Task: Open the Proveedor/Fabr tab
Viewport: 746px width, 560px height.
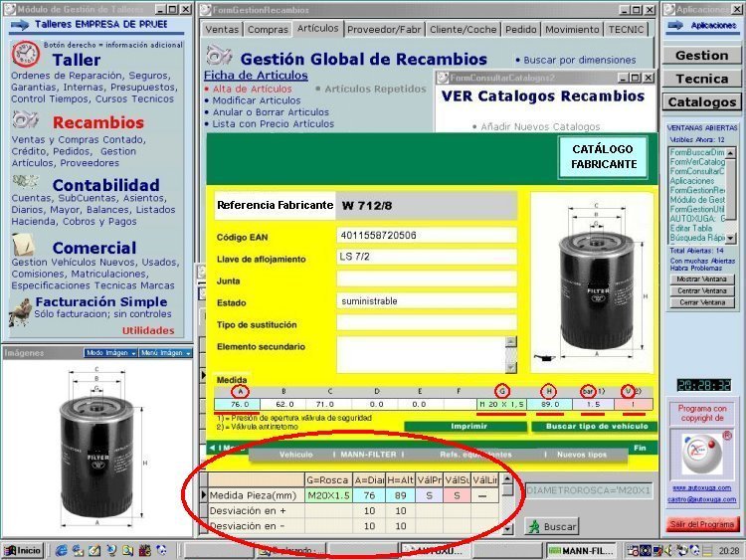Action: [x=384, y=30]
